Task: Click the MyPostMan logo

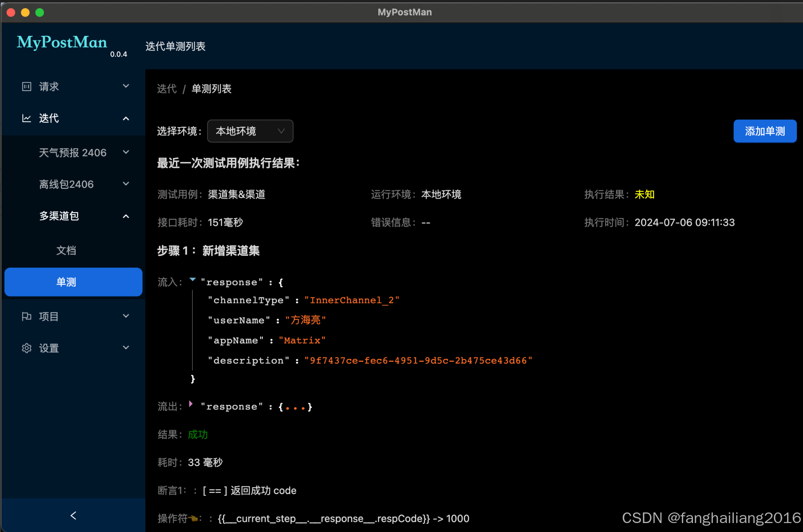Action: pos(62,43)
